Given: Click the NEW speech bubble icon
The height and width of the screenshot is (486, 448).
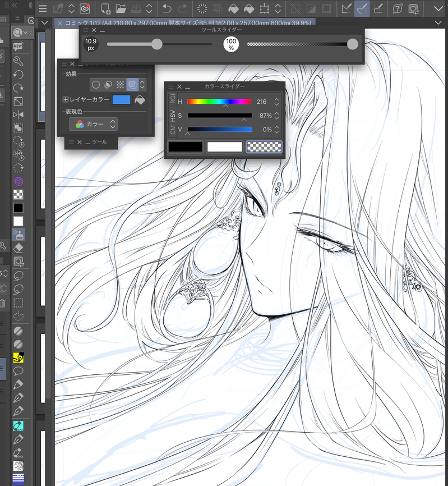Looking at the screenshot, I should 18,47.
